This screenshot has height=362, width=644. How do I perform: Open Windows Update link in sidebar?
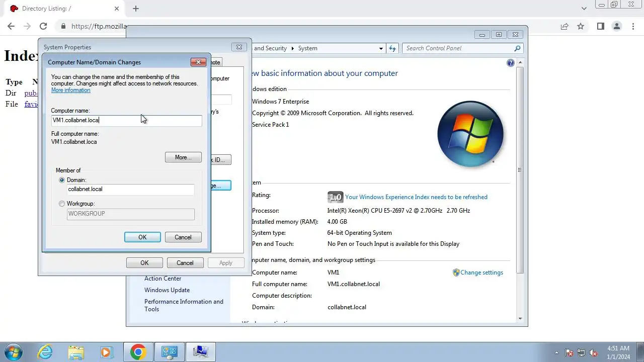[x=167, y=290]
